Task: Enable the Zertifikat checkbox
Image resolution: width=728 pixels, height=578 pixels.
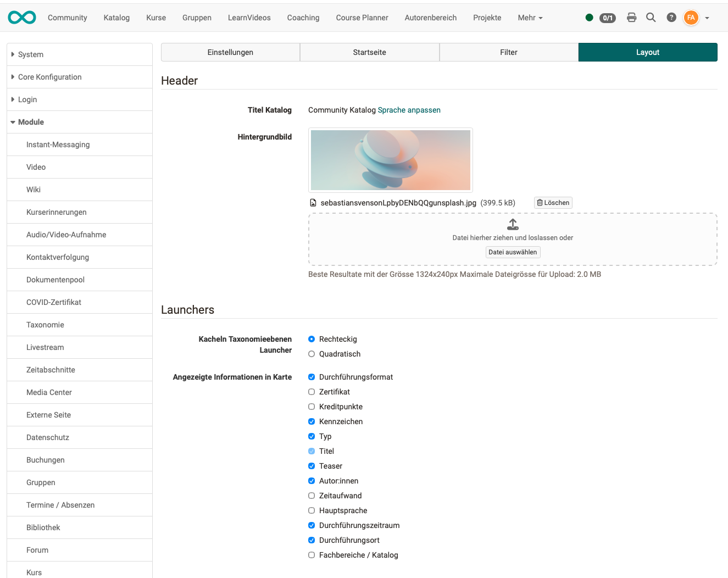Action: pos(312,392)
